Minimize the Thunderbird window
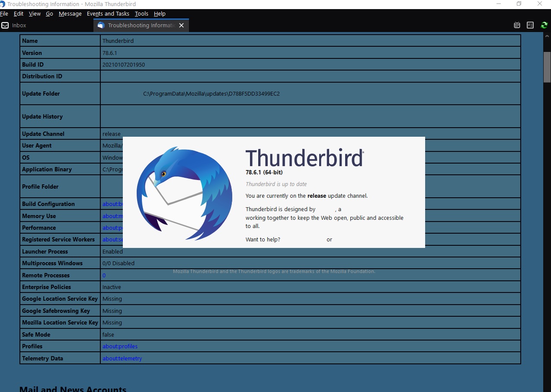Viewport: 551px width, 392px height. coord(499,4)
